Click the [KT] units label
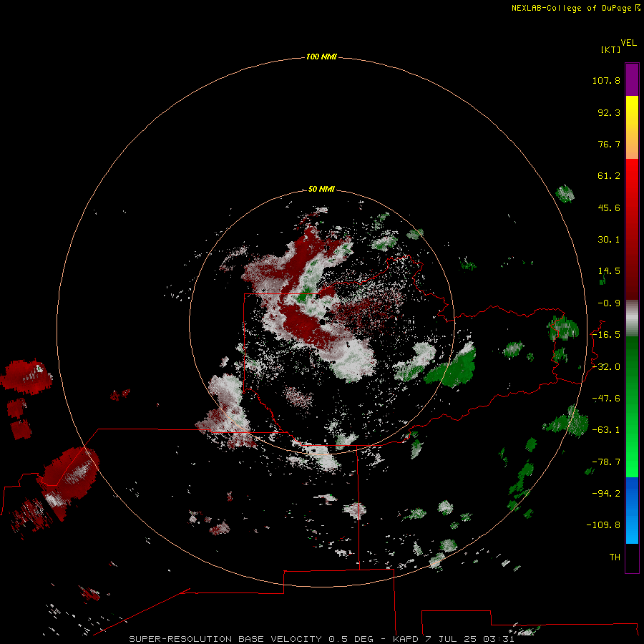644x644 pixels. point(610,49)
